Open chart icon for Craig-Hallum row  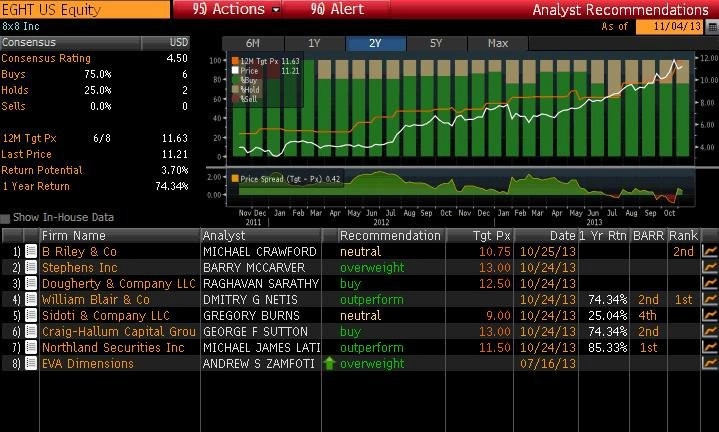pos(710,332)
